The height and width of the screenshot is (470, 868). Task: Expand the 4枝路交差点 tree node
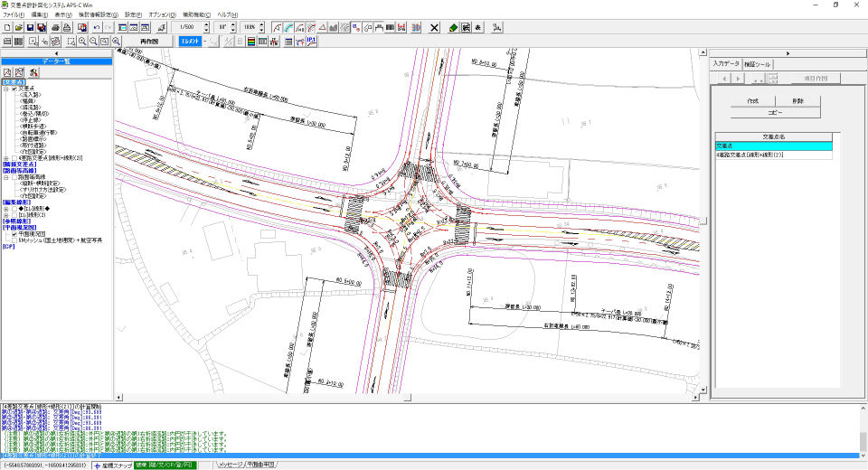pyautogui.click(x=6, y=158)
